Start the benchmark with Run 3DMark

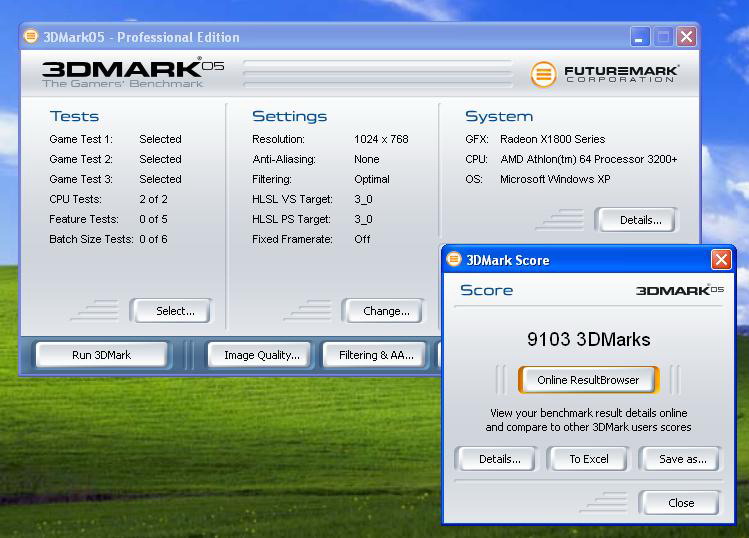(x=101, y=355)
